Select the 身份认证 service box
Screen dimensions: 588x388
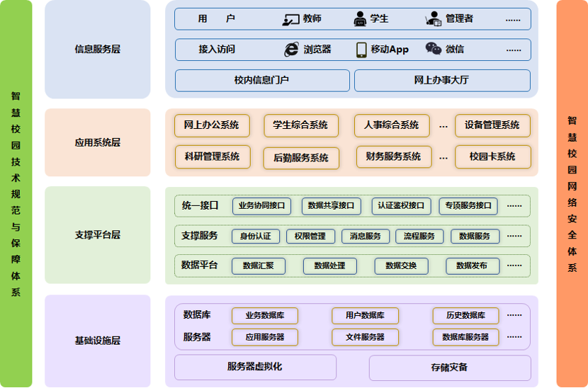coord(256,236)
